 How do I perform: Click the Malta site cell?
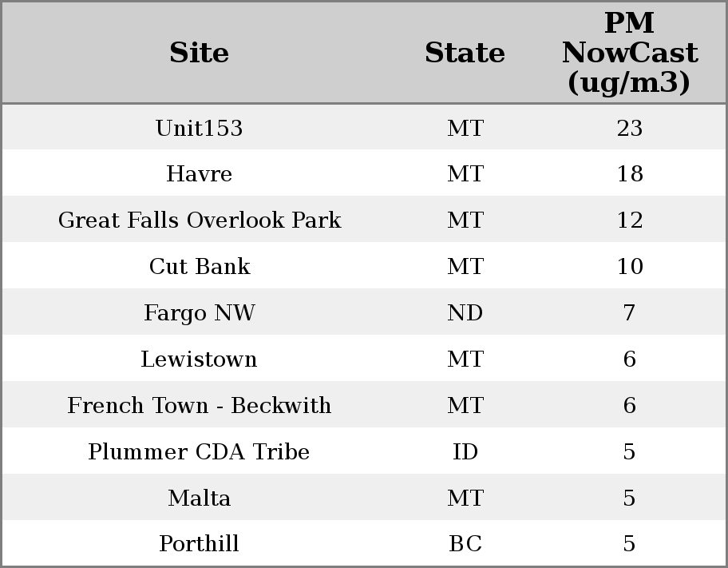pos(200,498)
